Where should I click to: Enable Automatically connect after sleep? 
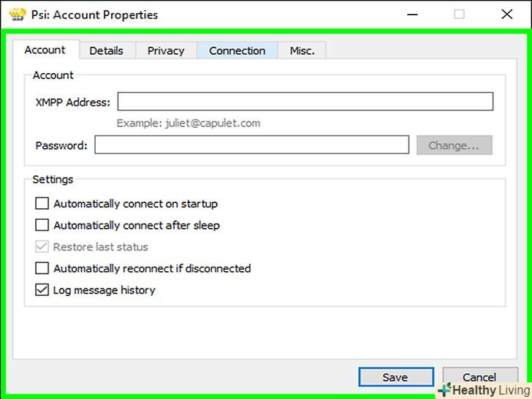click(x=42, y=225)
